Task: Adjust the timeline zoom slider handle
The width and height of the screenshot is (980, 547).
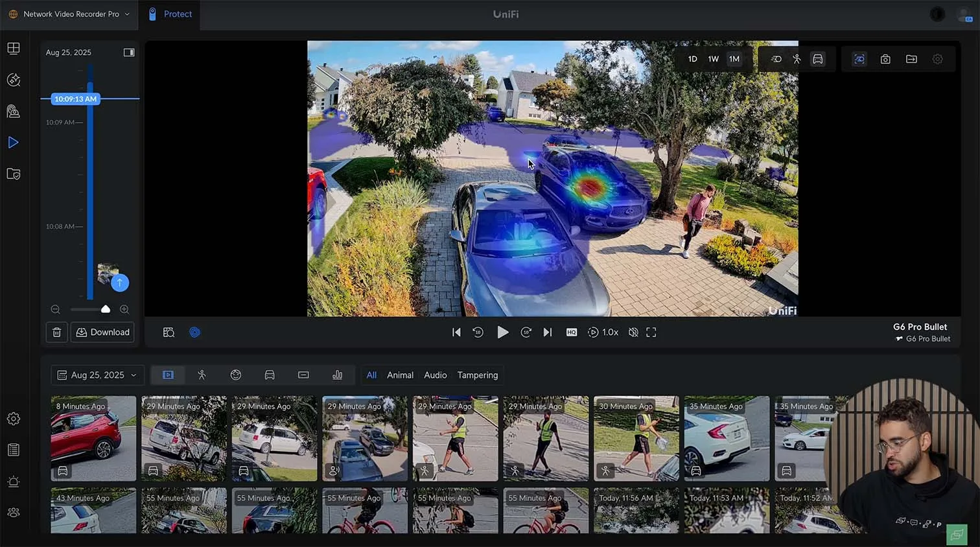Action: (106, 309)
